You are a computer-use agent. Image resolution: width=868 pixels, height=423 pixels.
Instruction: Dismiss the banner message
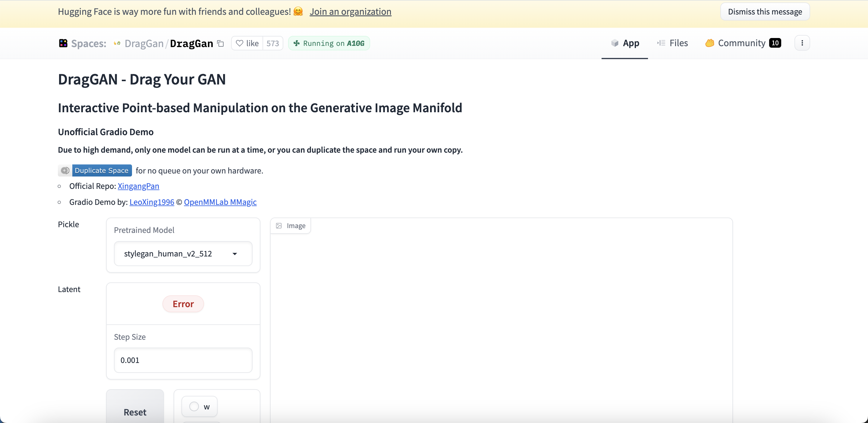(x=765, y=11)
